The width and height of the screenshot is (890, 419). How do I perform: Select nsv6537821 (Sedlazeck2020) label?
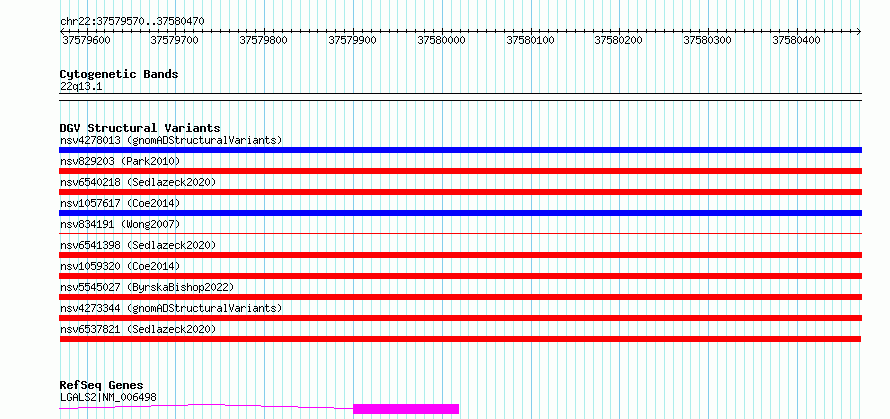[138, 329]
